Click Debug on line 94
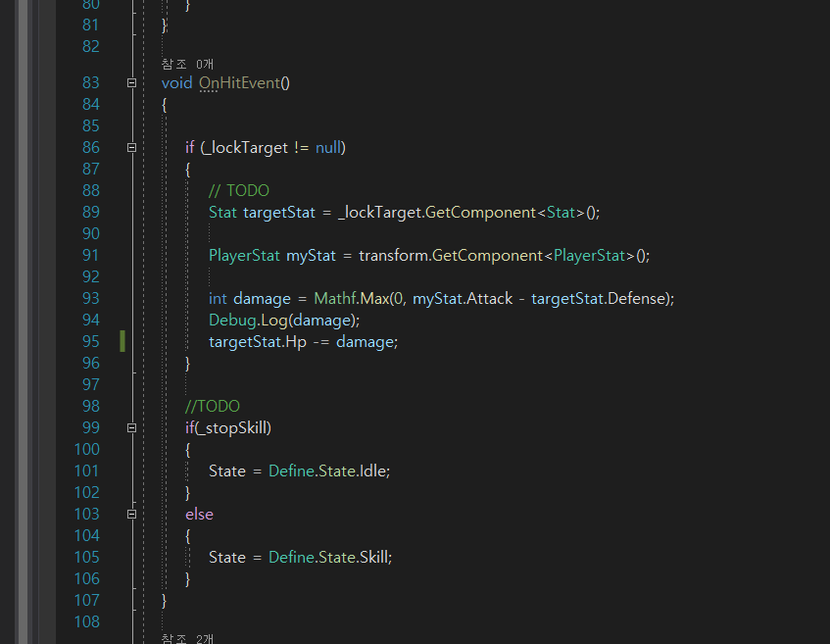The image size is (830, 644). [232, 321]
